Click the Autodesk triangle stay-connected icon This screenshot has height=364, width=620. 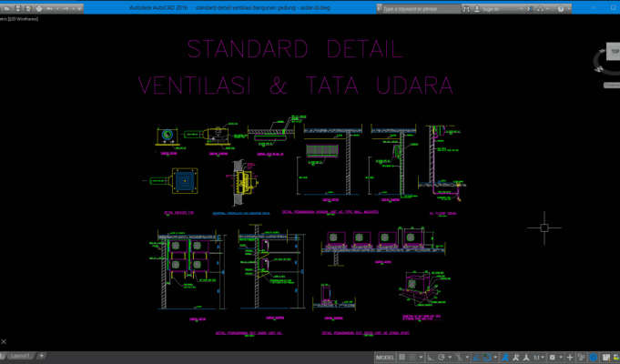pos(541,9)
